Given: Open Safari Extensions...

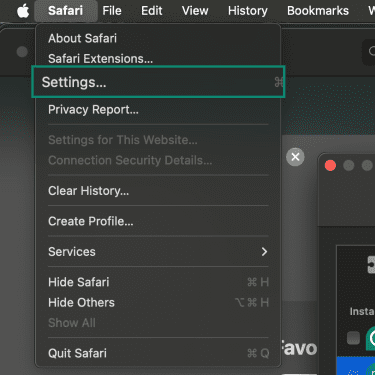Looking at the screenshot, I should (x=158, y=59).
